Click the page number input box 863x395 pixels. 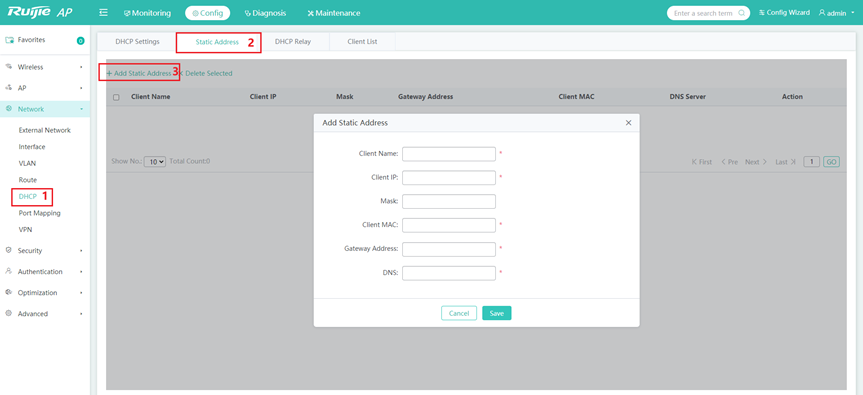(x=812, y=162)
